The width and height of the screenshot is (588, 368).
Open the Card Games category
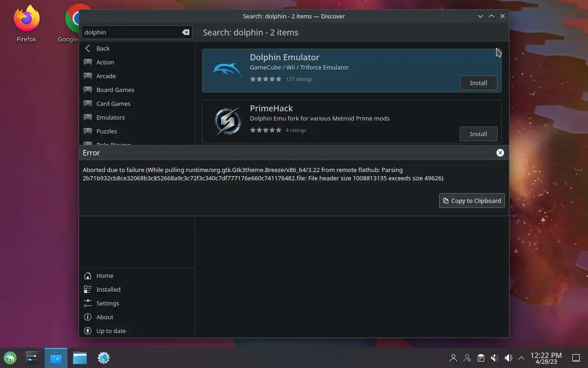click(x=137, y=103)
